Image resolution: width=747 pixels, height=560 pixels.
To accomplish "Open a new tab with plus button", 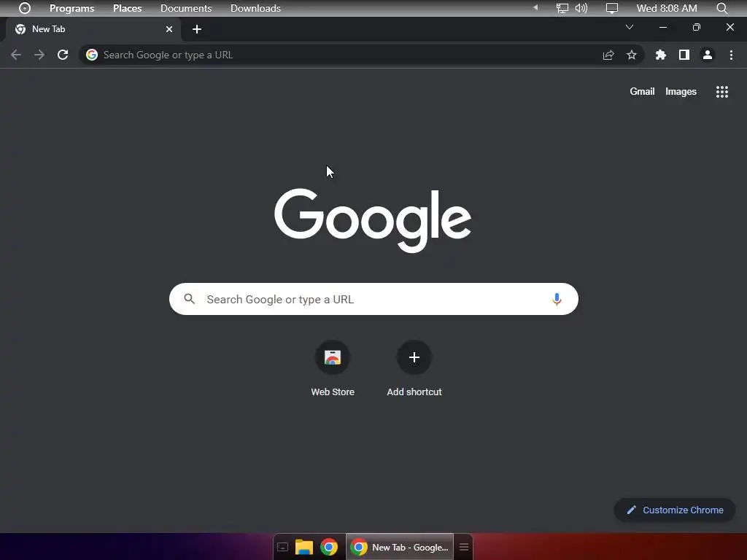I will point(197,29).
